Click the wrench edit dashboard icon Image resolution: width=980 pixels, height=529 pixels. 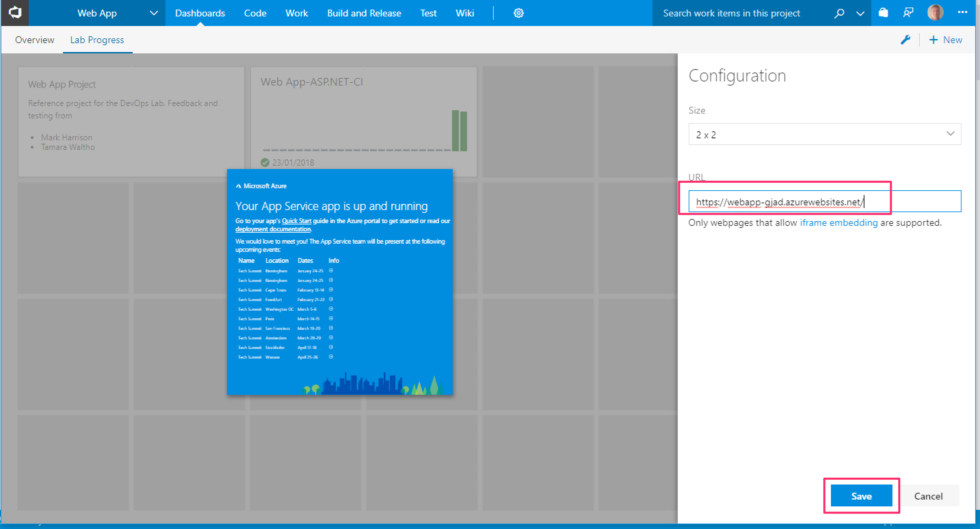point(905,40)
